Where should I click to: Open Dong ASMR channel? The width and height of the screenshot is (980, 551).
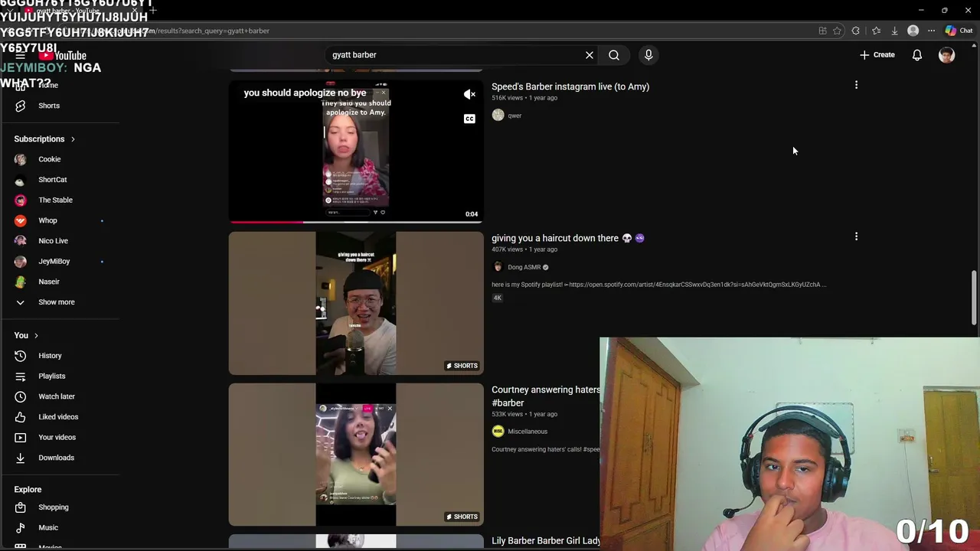(524, 267)
